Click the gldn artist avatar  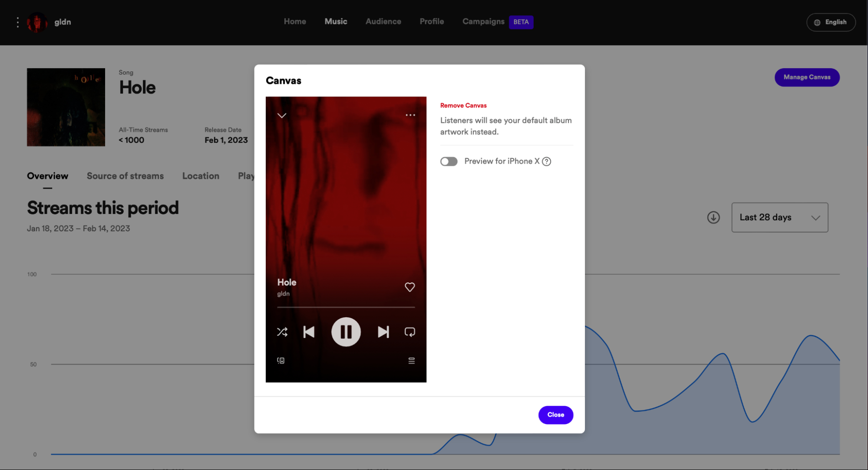point(37,22)
